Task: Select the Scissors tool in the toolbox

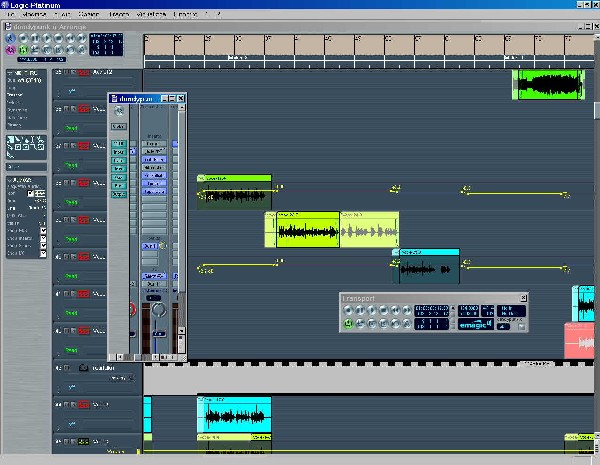Action: [x=41, y=140]
